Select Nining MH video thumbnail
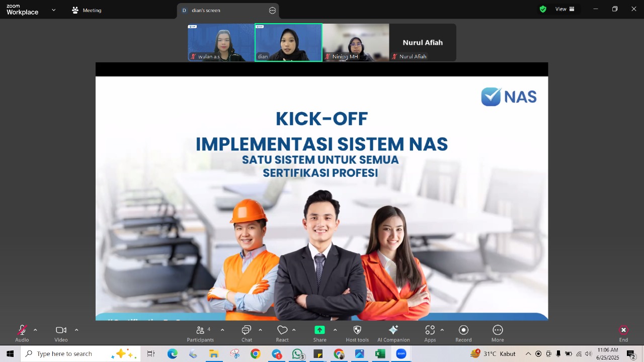 click(356, 42)
